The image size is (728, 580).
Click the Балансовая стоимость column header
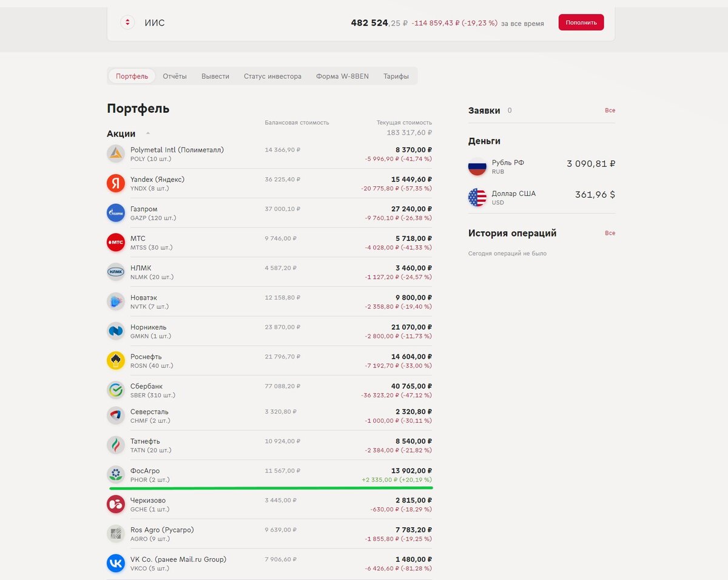tap(297, 123)
